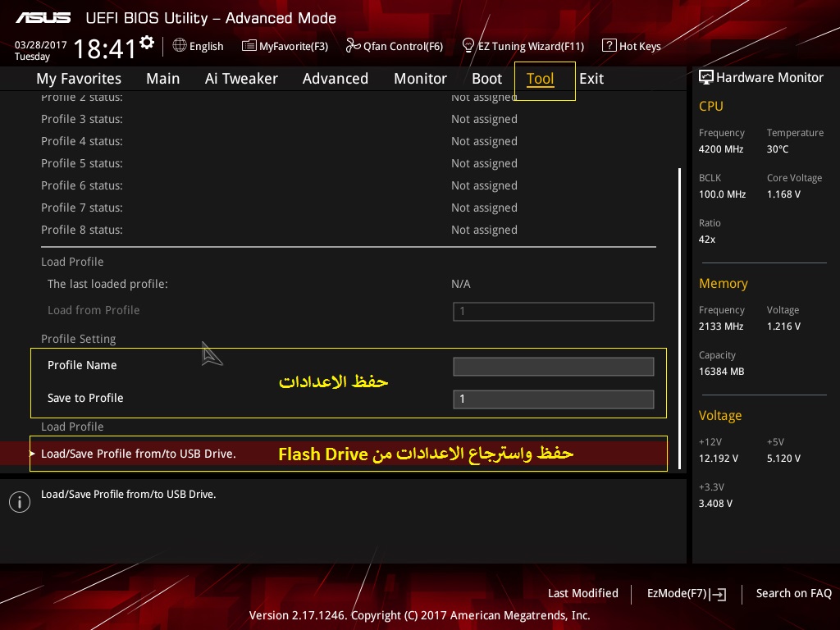Click the Load from Profile number field

click(554, 311)
